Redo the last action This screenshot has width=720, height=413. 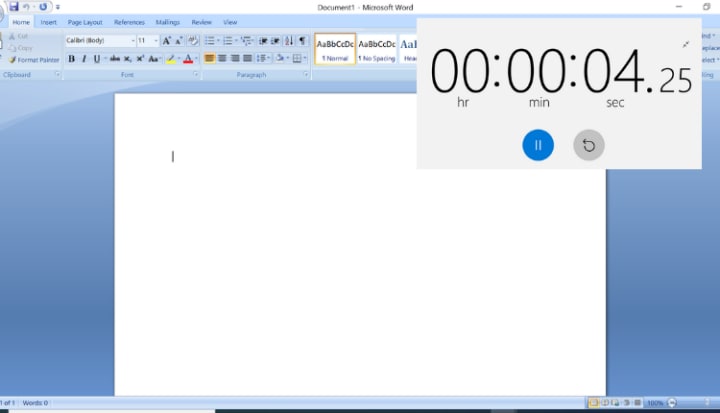[43, 7]
